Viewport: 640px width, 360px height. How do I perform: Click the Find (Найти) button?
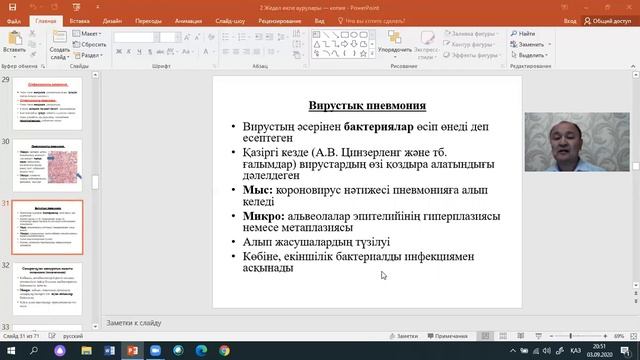pyautogui.click(x=523, y=33)
